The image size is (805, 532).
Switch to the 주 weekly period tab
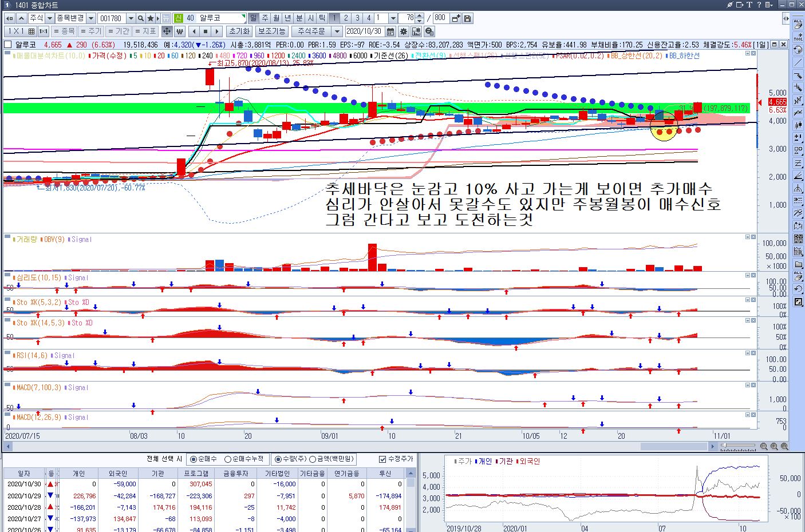pyautogui.click(x=265, y=18)
